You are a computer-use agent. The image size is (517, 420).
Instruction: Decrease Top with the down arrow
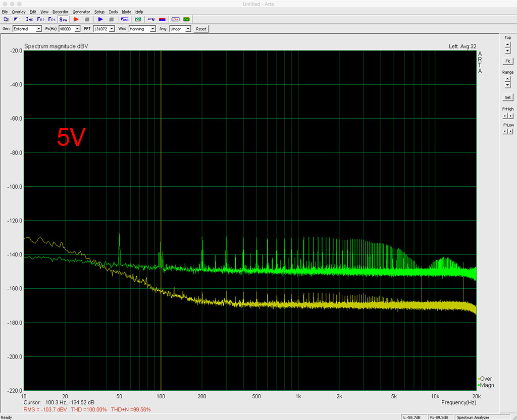tap(507, 51)
